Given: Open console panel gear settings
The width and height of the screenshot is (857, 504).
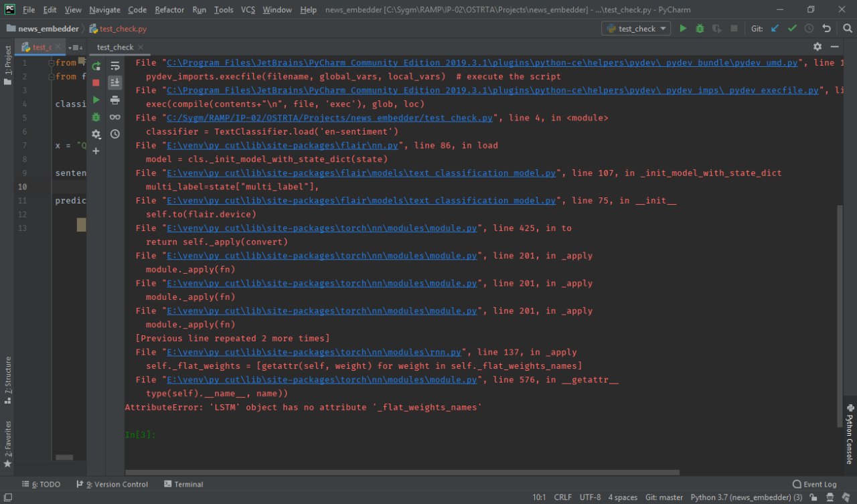Looking at the screenshot, I should point(817,47).
